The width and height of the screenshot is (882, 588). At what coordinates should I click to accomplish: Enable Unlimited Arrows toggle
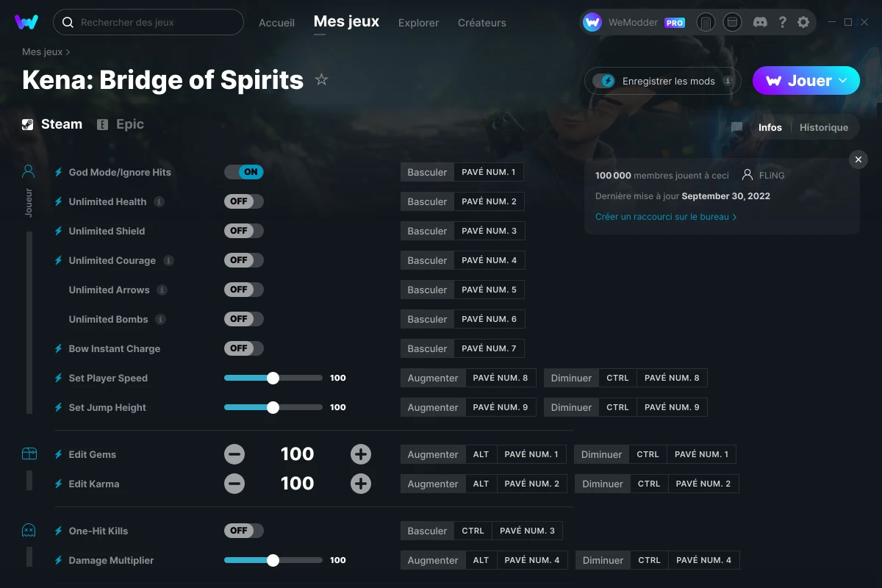[x=244, y=290]
